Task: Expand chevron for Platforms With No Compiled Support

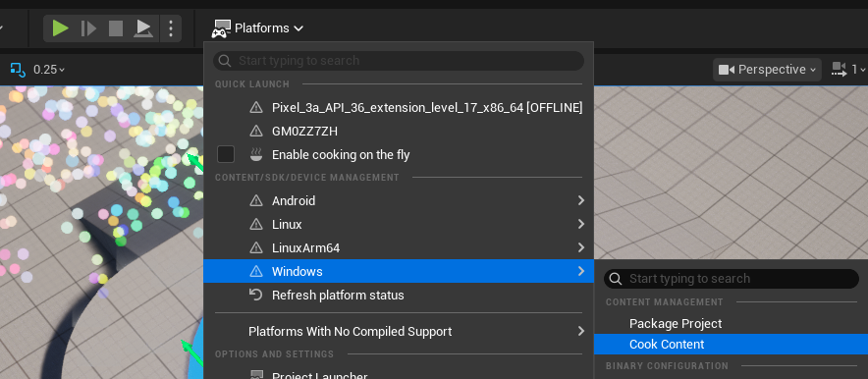Action: tap(580, 331)
